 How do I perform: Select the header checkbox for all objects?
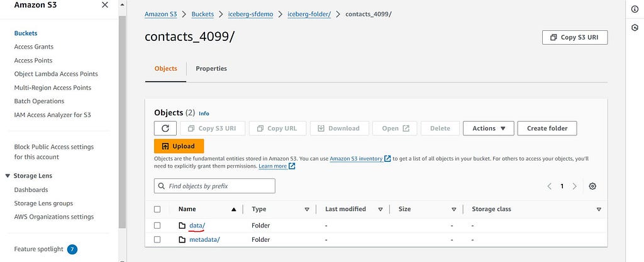(157, 209)
